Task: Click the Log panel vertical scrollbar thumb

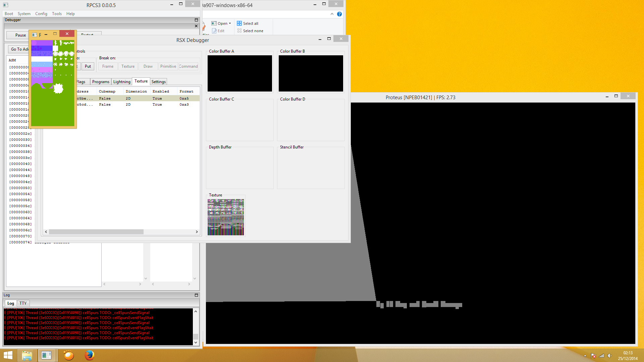Action: [x=196, y=336]
